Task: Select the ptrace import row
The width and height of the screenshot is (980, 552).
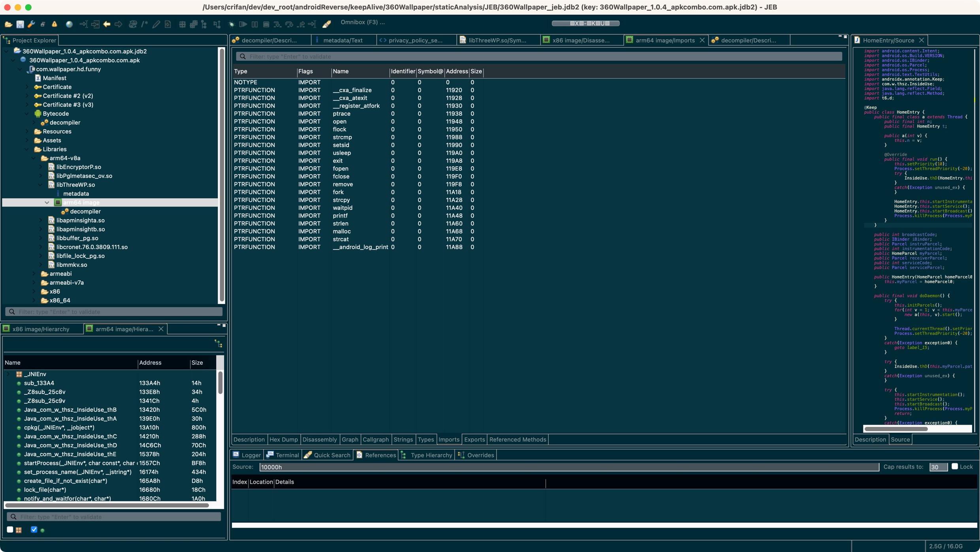Action: pos(358,114)
